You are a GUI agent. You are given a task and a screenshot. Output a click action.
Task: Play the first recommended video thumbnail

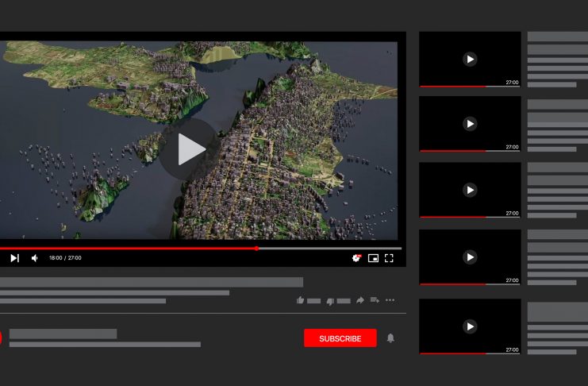click(x=470, y=59)
